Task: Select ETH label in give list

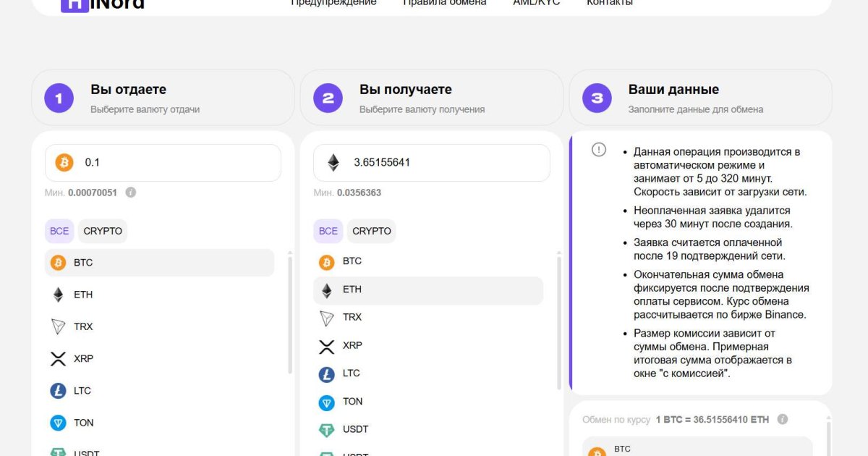Action: click(x=83, y=295)
